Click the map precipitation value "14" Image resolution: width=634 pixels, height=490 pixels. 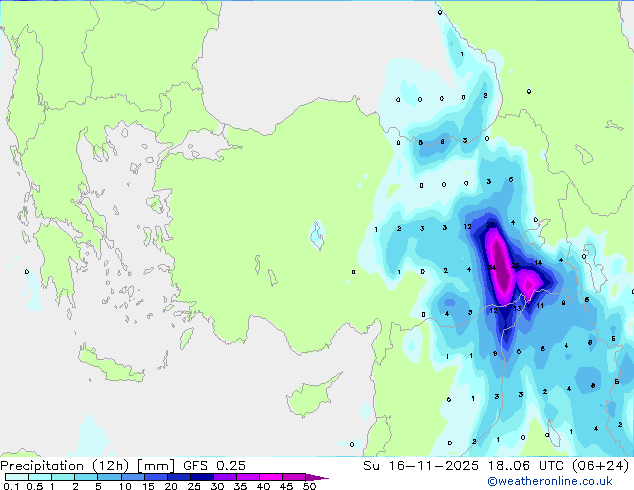[538, 263]
